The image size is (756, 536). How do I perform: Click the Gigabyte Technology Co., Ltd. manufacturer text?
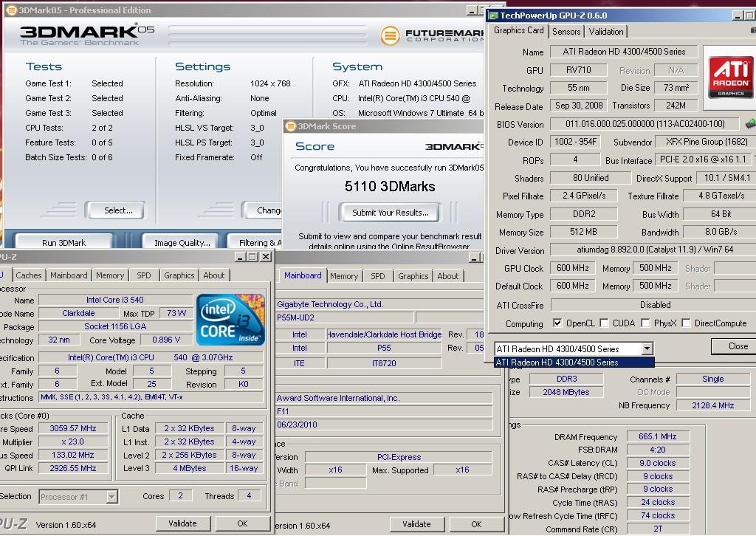(x=330, y=304)
